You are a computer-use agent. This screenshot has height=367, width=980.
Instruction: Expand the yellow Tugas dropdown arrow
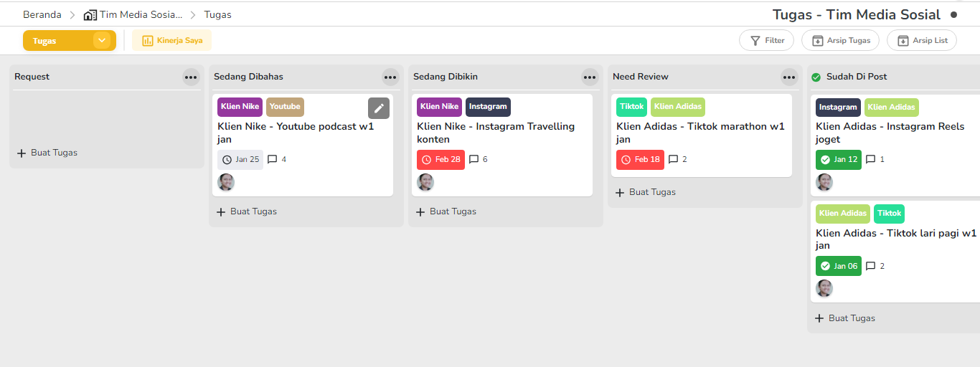click(x=102, y=41)
